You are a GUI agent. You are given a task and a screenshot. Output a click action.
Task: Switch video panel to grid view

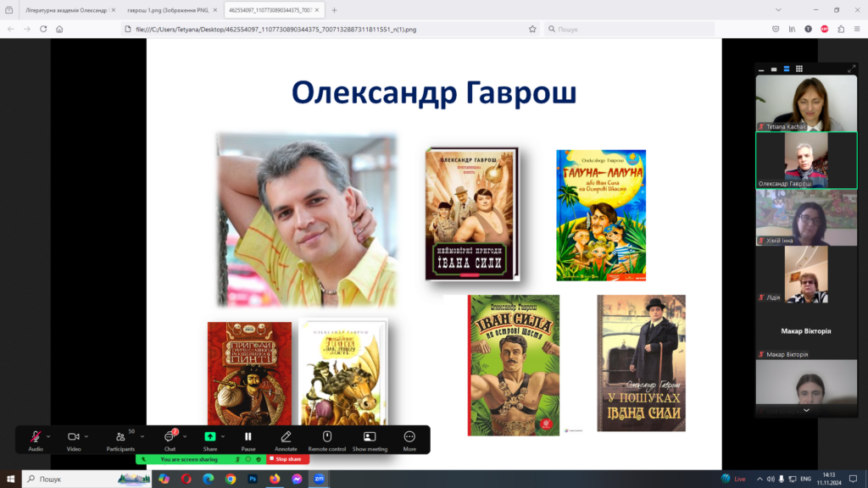[798, 69]
